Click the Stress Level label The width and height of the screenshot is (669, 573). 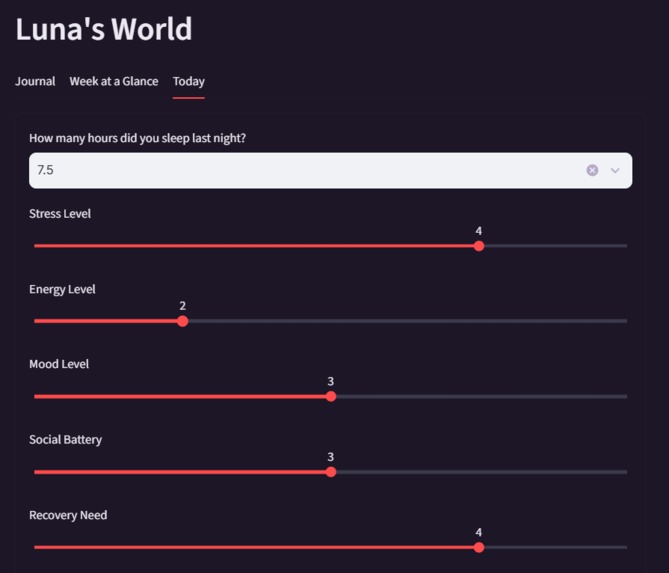pyautogui.click(x=60, y=213)
